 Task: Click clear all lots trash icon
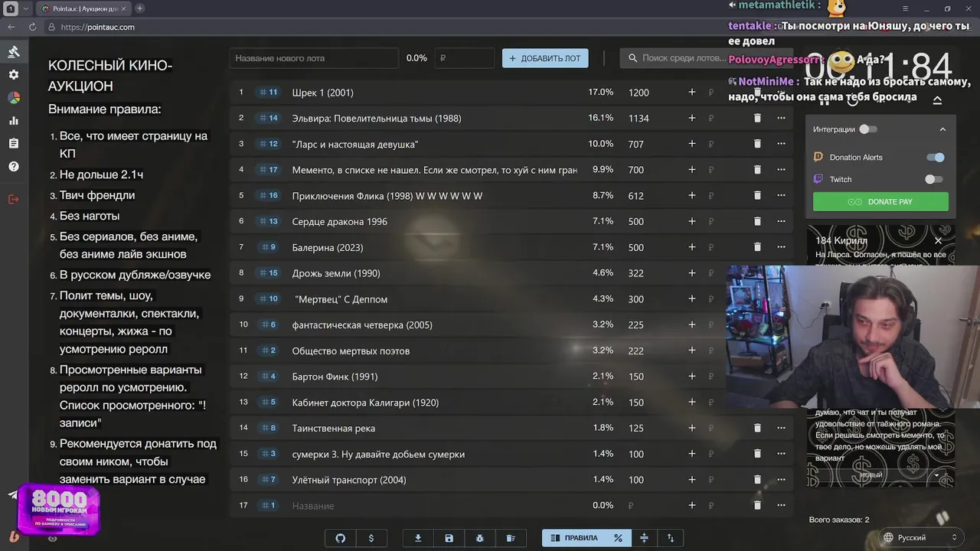[x=511, y=538]
